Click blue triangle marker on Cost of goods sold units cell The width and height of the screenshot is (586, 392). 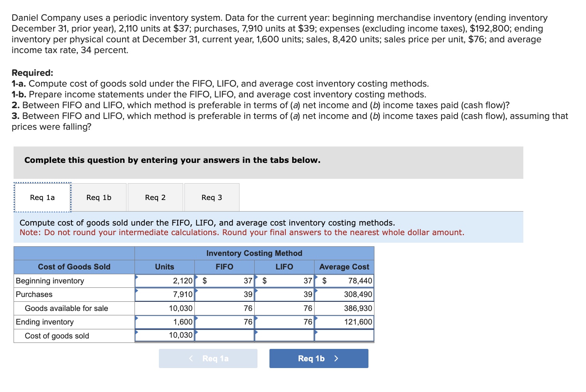point(136,333)
